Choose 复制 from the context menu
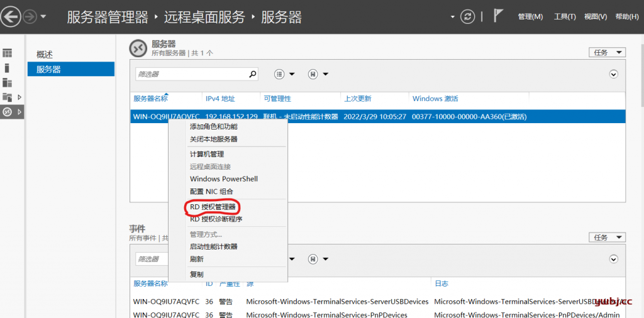Image resolution: width=644 pixels, height=318 pixels. (x=197, y=274)
